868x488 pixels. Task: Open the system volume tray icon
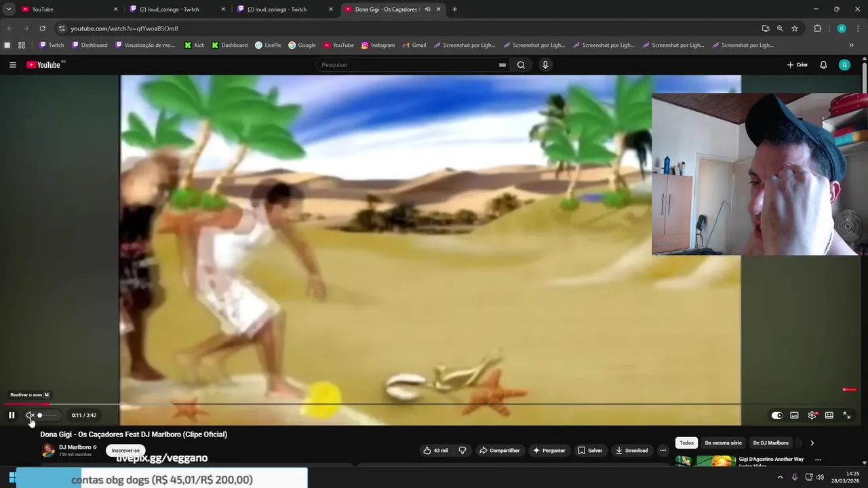coord(820,478)
